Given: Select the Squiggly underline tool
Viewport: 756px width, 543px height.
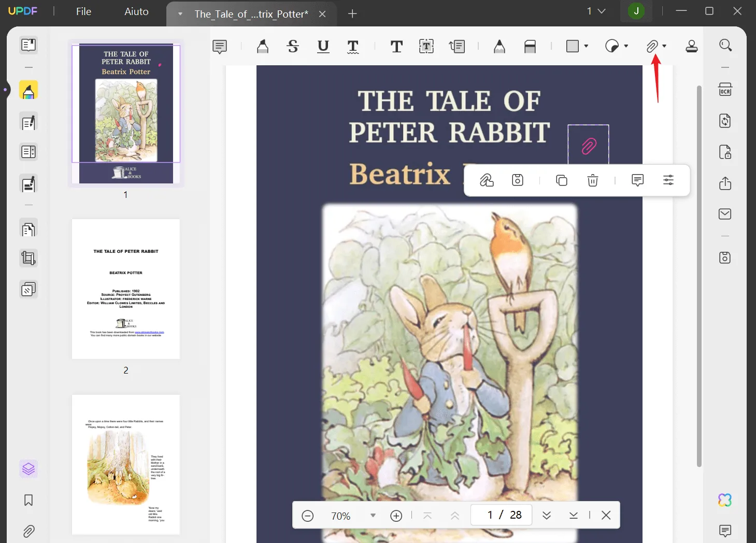Looking at the screenshot, I should (353, 47).
